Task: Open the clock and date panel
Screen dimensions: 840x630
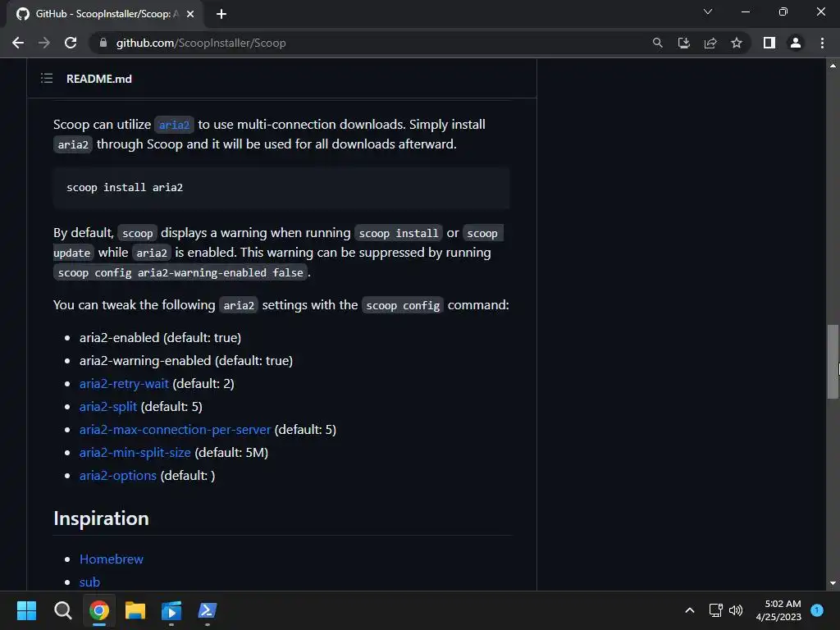Action: (778, 610)
